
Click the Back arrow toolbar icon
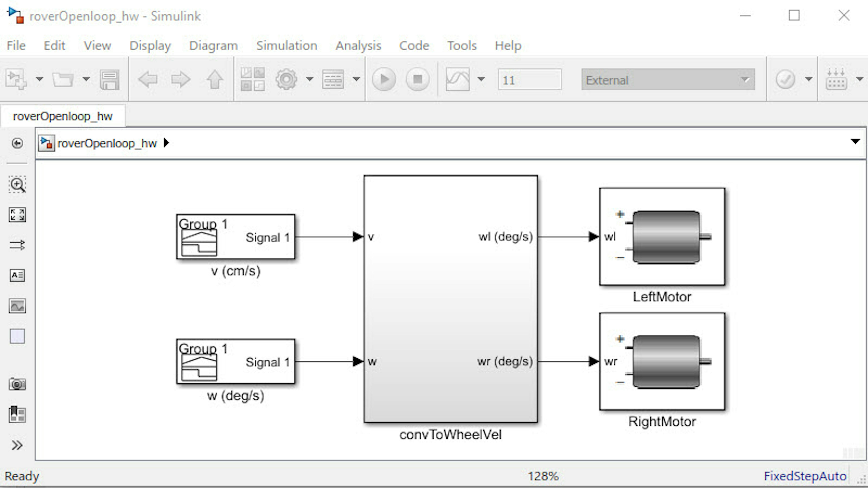[x=148, y=80]
